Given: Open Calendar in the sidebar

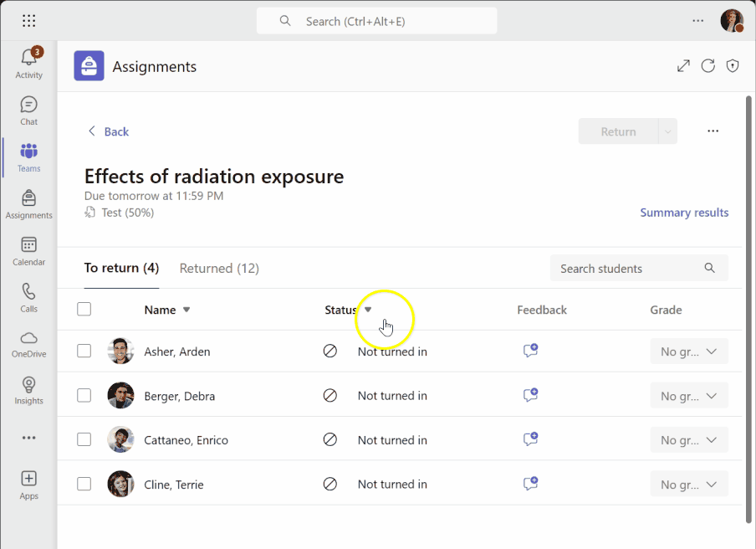Looking at the screenshot, I should click(x=29, y=251).
